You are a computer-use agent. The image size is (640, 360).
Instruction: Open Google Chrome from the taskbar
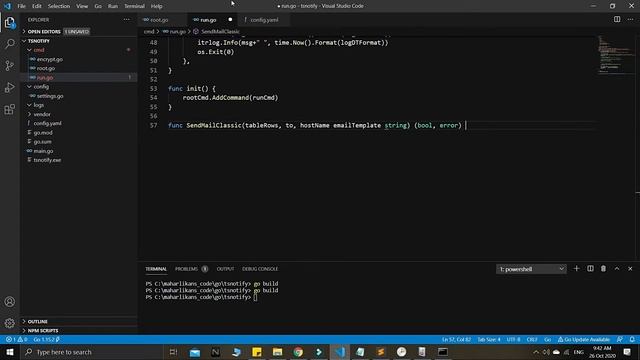click(x=298, y=352)
